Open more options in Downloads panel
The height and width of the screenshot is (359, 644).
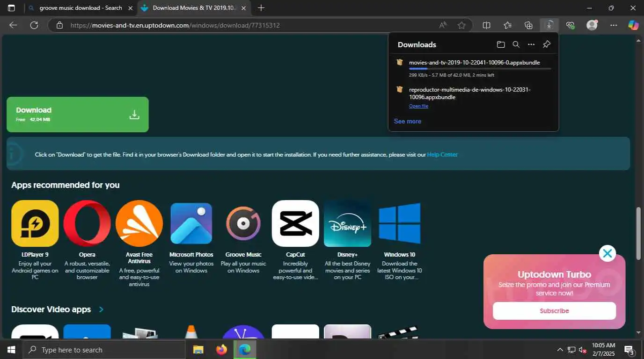click(x=531, y=44)
